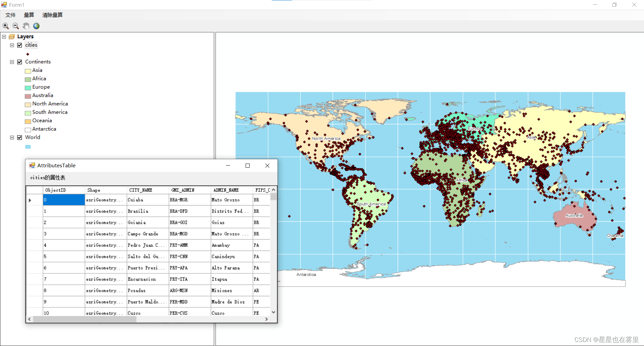
Task: Click the AttributesTable window icon
Action: (32, 165)
